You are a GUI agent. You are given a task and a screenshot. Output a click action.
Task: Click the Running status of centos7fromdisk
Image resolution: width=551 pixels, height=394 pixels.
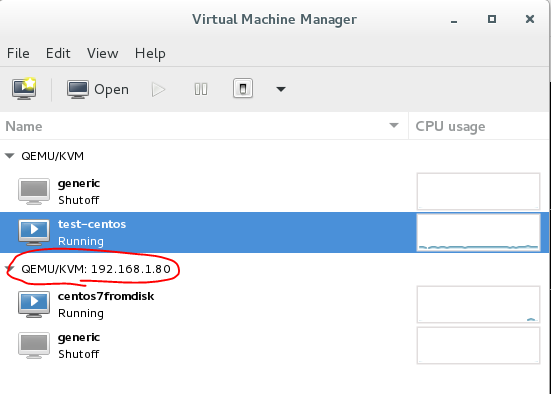(81, 313)
